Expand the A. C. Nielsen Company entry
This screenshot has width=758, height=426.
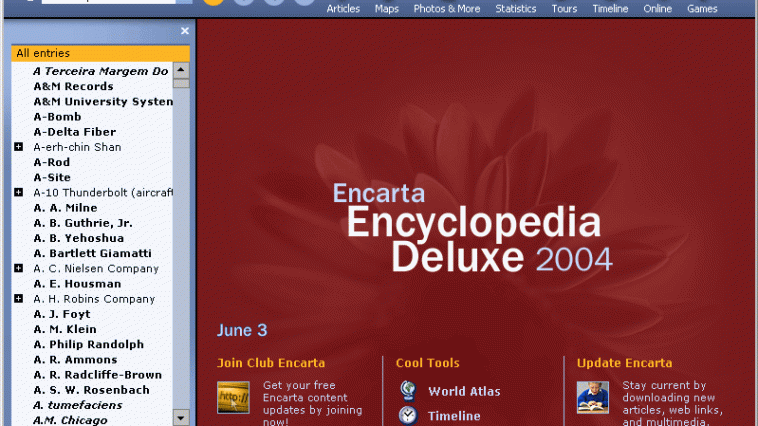point(18,268)
